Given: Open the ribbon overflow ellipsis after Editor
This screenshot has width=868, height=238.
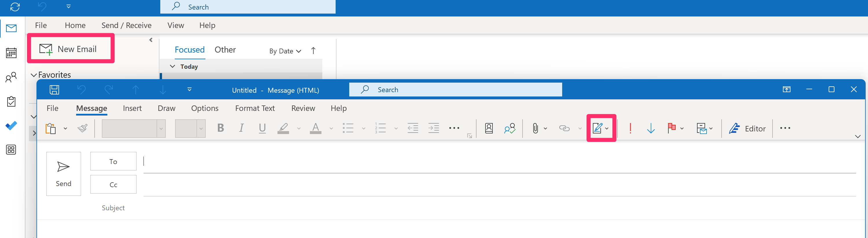Looking at the screenshot, I should (785, 128).
